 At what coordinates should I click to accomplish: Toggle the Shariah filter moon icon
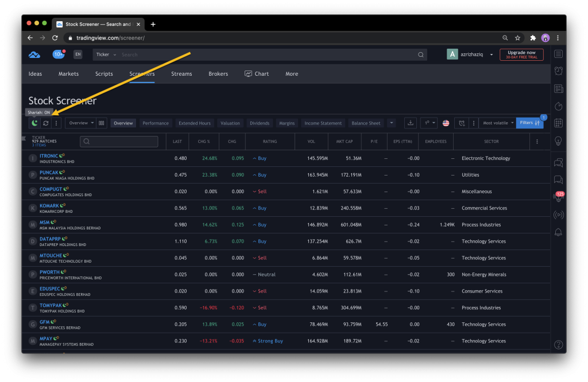tap(35, 123)
